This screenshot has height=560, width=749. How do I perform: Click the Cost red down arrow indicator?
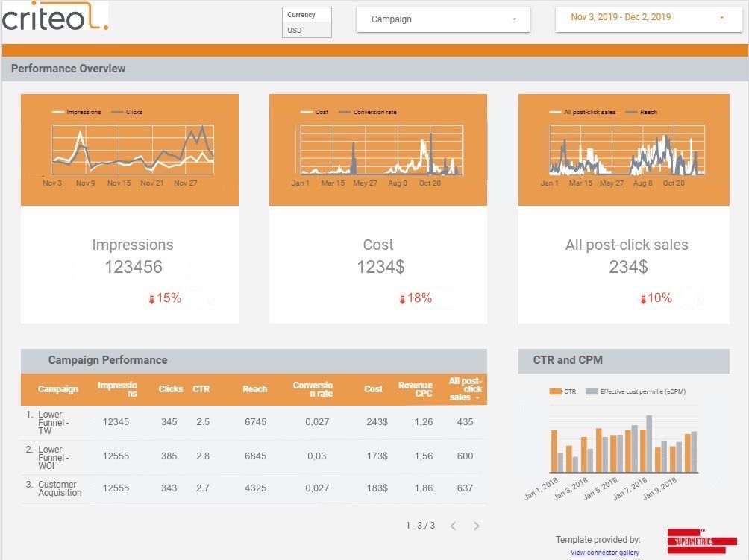[402, 299]
